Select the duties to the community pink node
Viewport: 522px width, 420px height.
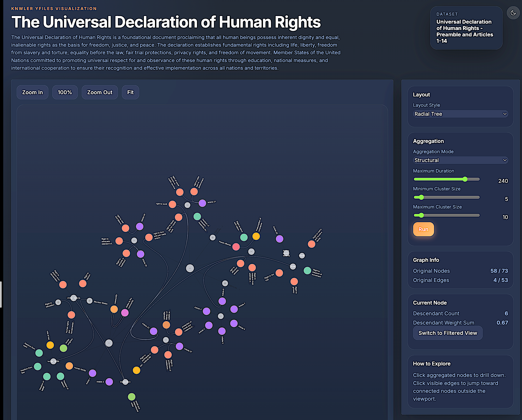click(125, 313)
